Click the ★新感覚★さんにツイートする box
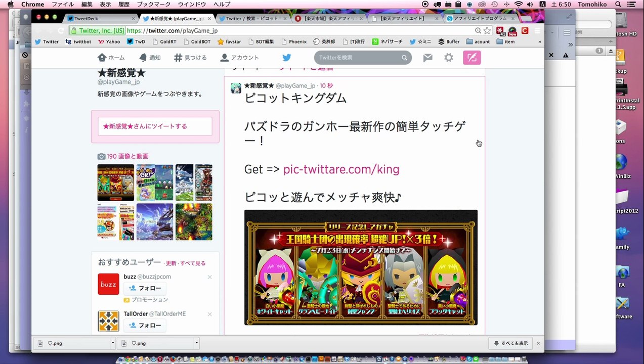This screenshot has height=364, width=644. point(155,126)
